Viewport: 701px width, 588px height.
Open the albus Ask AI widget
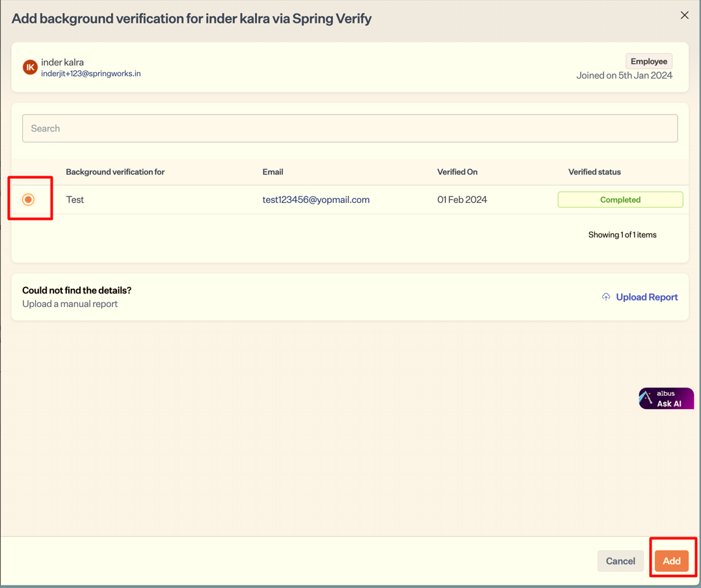[x=668, y=399]
